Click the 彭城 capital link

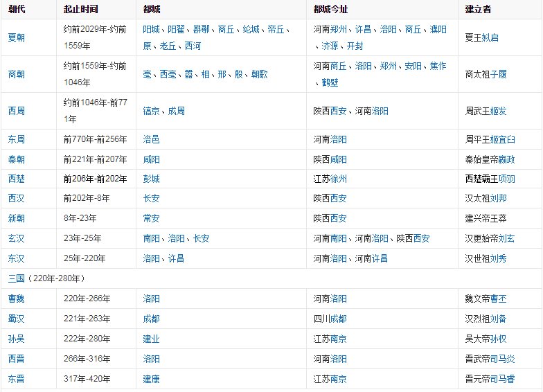pos(151,179)
